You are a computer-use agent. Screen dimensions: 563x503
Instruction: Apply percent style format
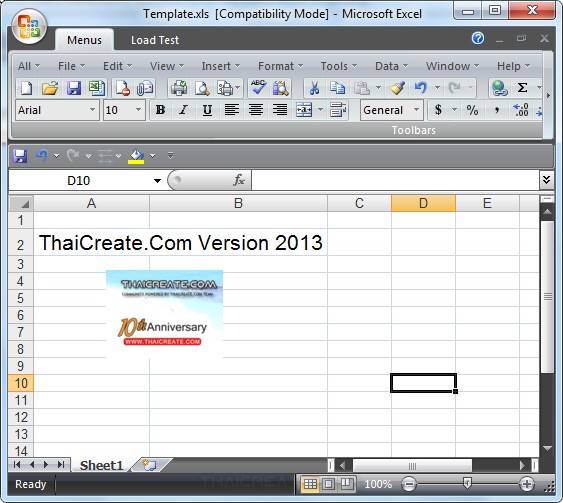coord(472,110)
